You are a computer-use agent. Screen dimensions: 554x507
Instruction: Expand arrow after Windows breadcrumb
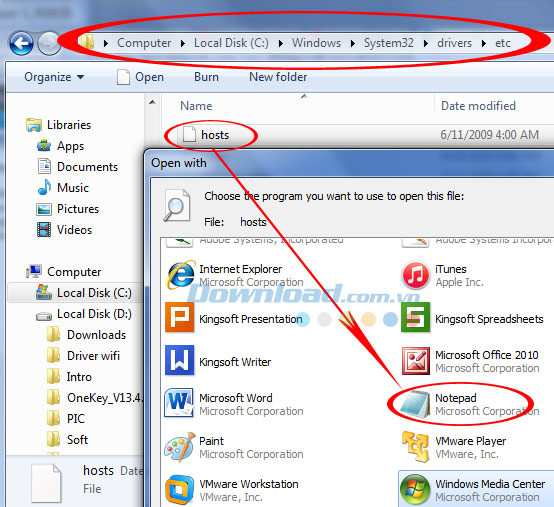(x=353, y=43)
